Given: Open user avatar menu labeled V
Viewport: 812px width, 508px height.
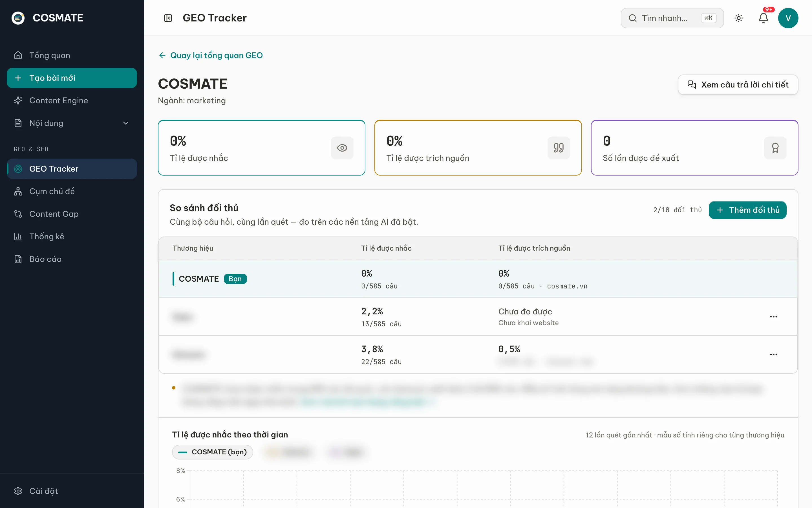Looking at the screenshot, I should click(788, 18).
